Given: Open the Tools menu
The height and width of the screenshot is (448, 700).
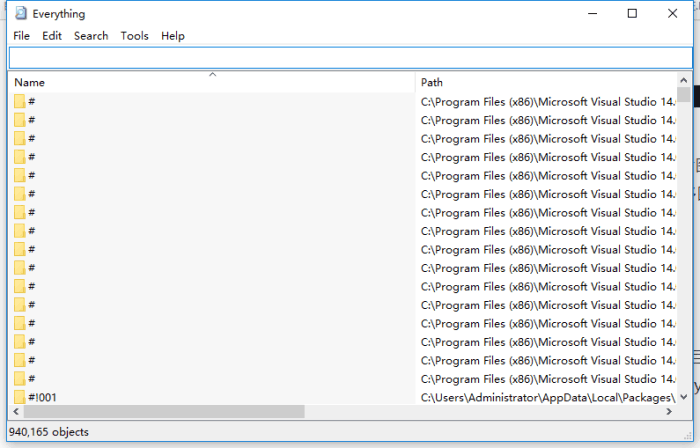Looking at the screenshot, I should 134,36.
